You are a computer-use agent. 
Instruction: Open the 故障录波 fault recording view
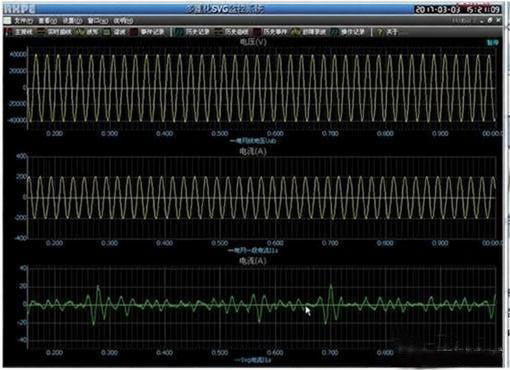(x=309, y=32)
